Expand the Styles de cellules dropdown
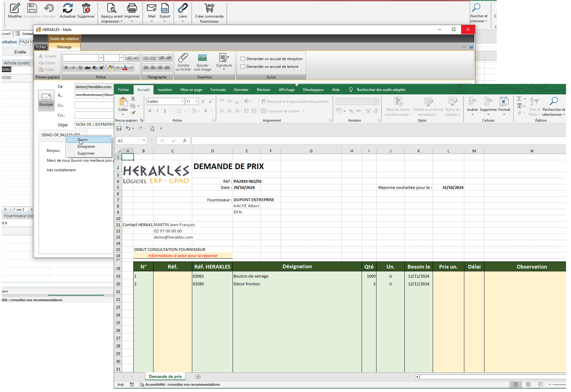Viewport: 571px width, 392px height. point(452,106)
